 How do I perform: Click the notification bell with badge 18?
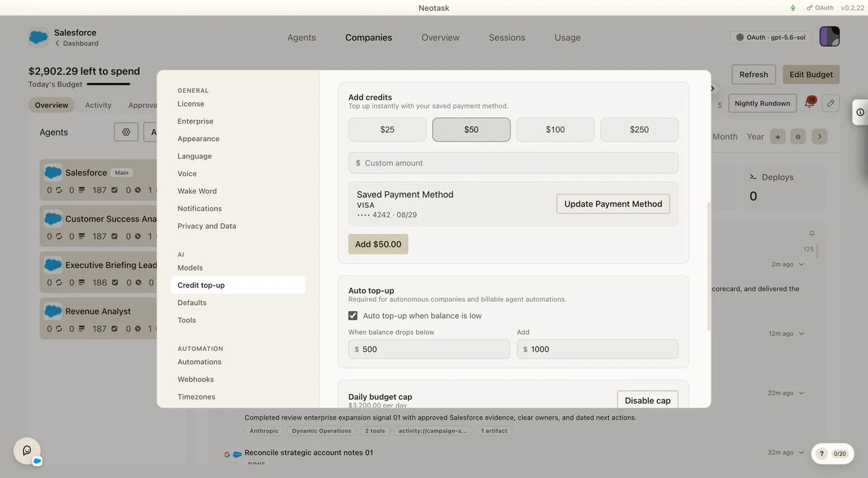[809, 103]
